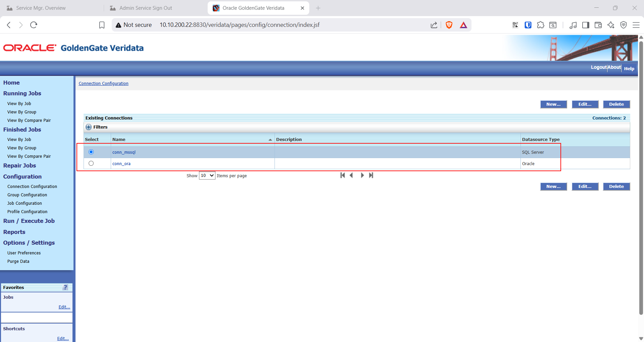Open Options / Settings in the sidebar
This screenshot has width=644, height=342.
point(29,243)
